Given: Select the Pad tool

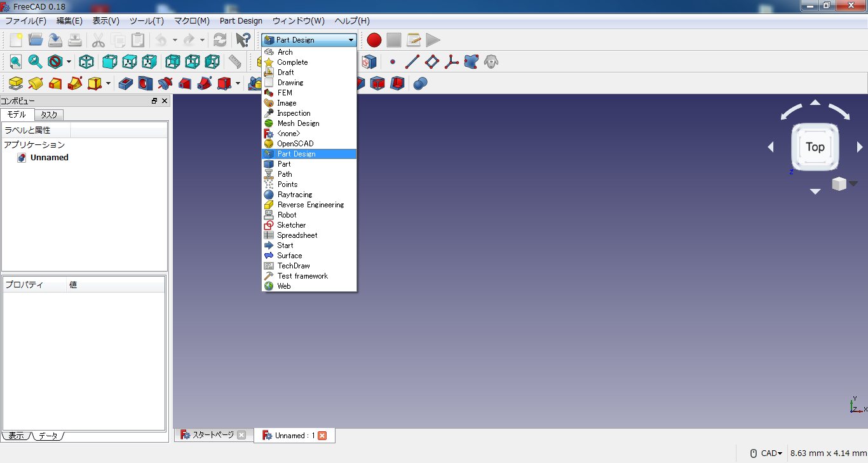Looking at the screenshot, I should (x=16, y=83).
